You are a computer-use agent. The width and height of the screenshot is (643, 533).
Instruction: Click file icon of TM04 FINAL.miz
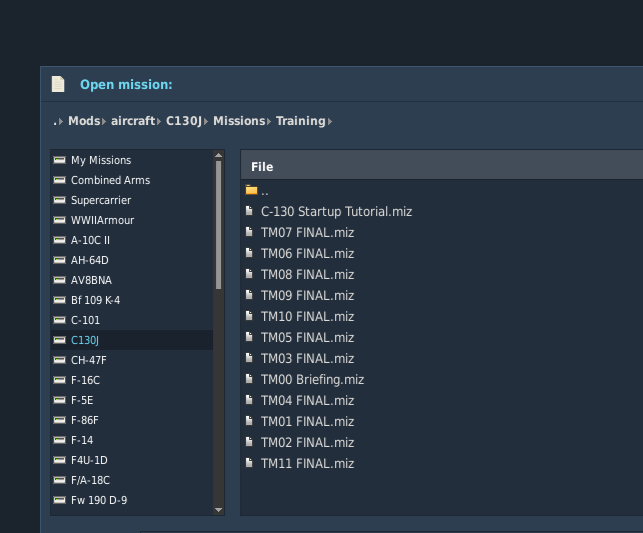249,400
